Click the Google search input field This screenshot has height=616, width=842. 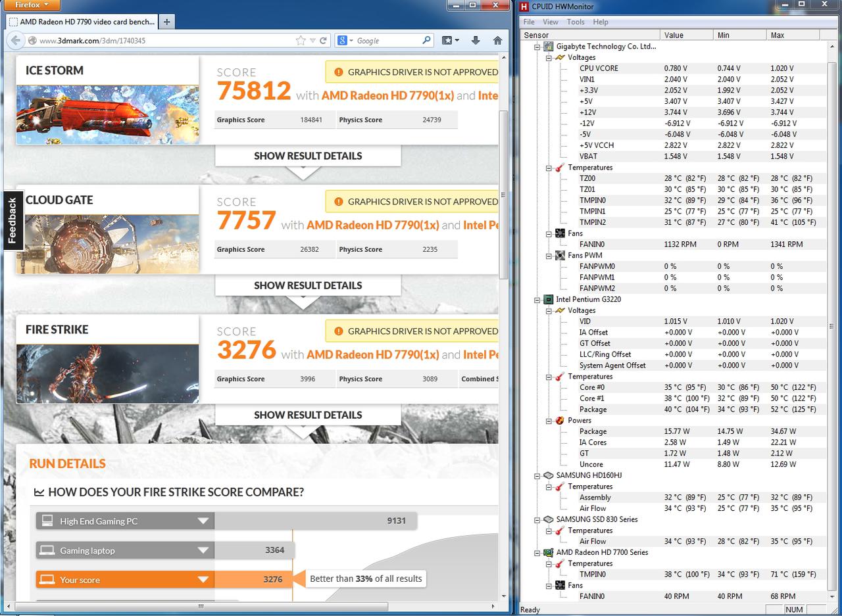coord(388,41)
